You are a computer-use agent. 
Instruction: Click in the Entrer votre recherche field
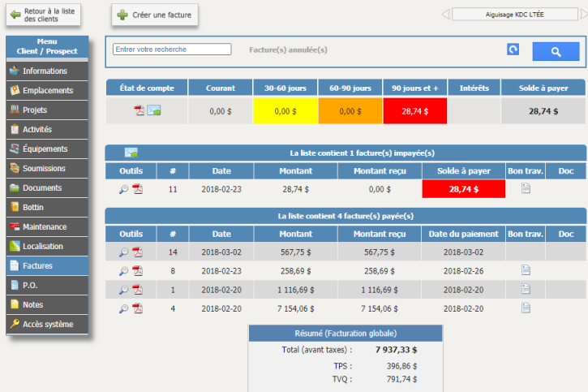point(172,50)
